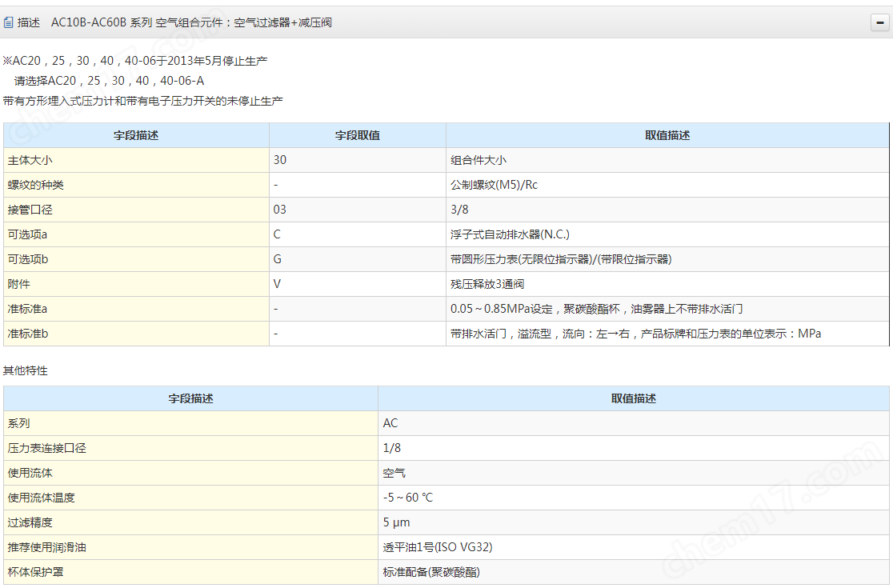This screenshot has width=893, height=588.
Task: Click the 描述 document icon in header
Action: point(8,22)
